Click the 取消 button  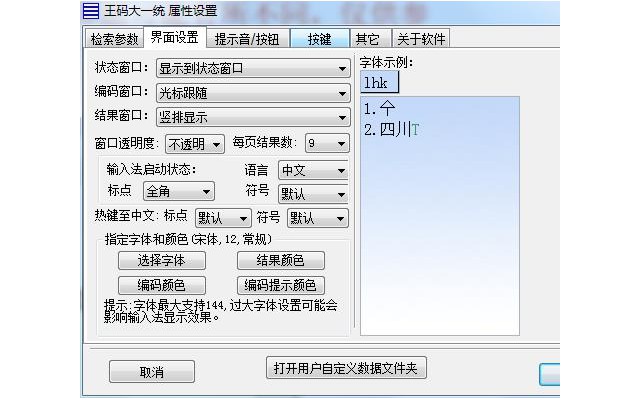click(x=152, y=371)
